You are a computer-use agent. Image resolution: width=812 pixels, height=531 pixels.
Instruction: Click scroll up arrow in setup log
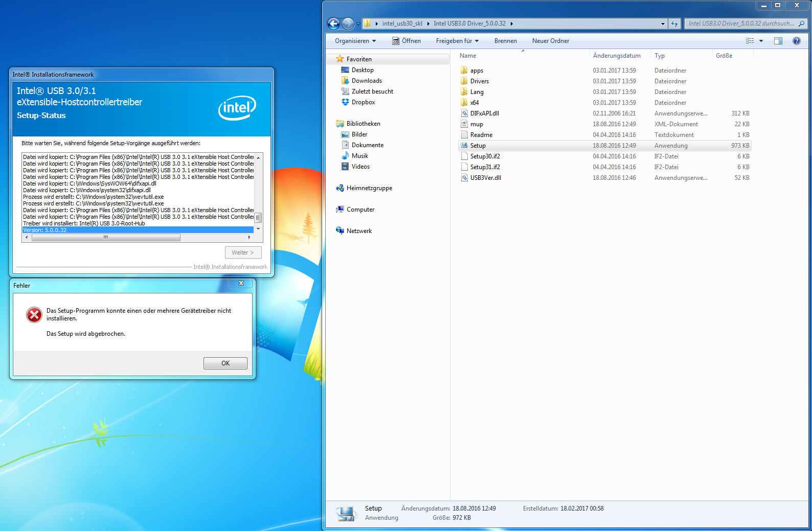pos(258,157)
